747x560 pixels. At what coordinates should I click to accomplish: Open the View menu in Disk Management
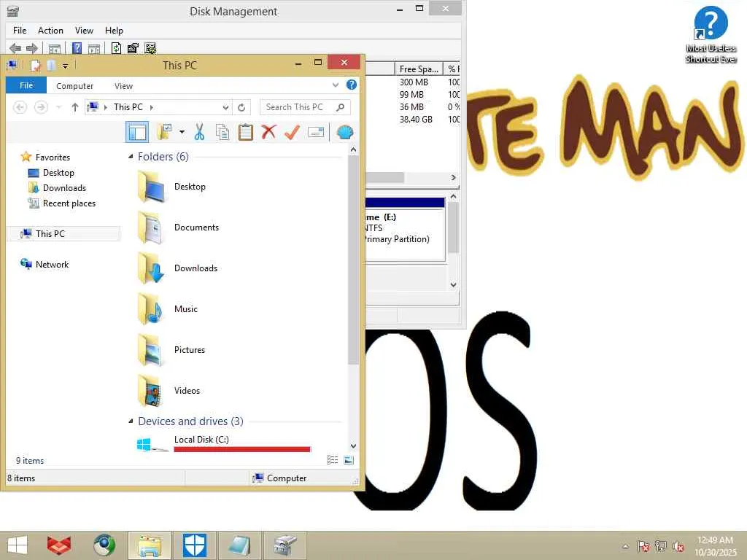84,31
